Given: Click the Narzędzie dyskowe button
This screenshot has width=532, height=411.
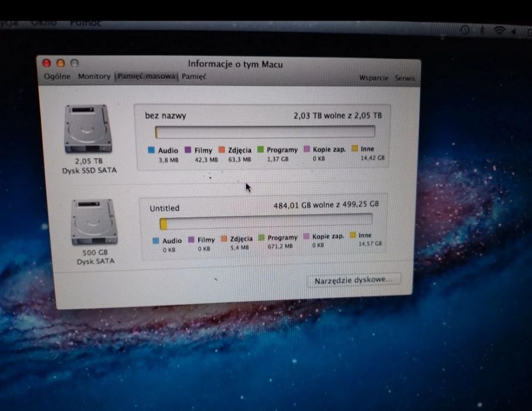Looking at the screenshot, I should point(353,280).
